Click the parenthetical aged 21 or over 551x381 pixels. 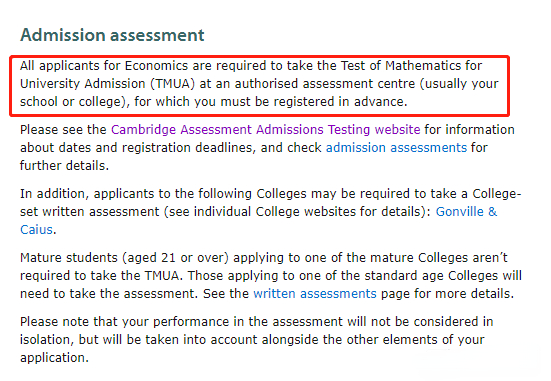pos(175,258)
